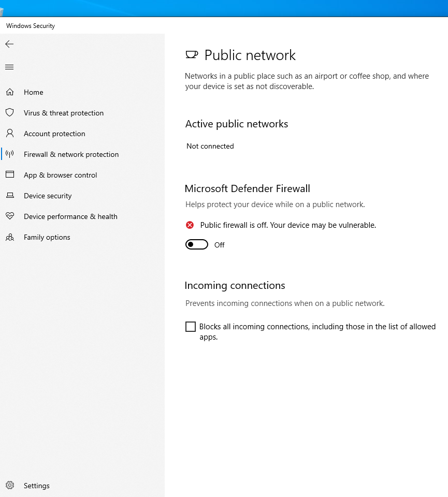The height and width of the screenshot is (497, 448).
Task: Turn on the Microsoft Defender Firewall toggle
Action: pos(196,244)
